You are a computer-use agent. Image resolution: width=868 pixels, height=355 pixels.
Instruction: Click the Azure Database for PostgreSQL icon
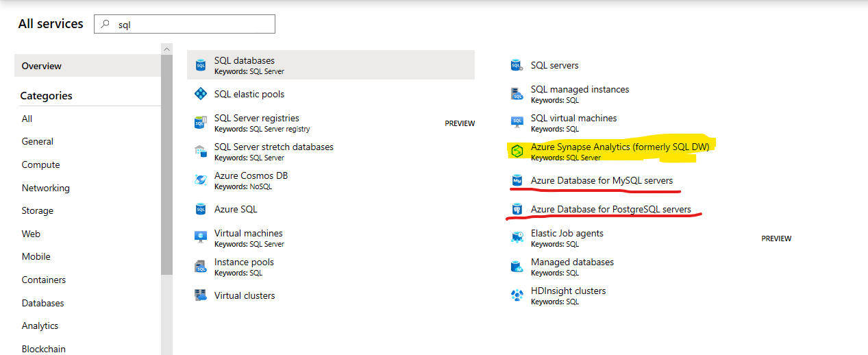pos(517,210)
